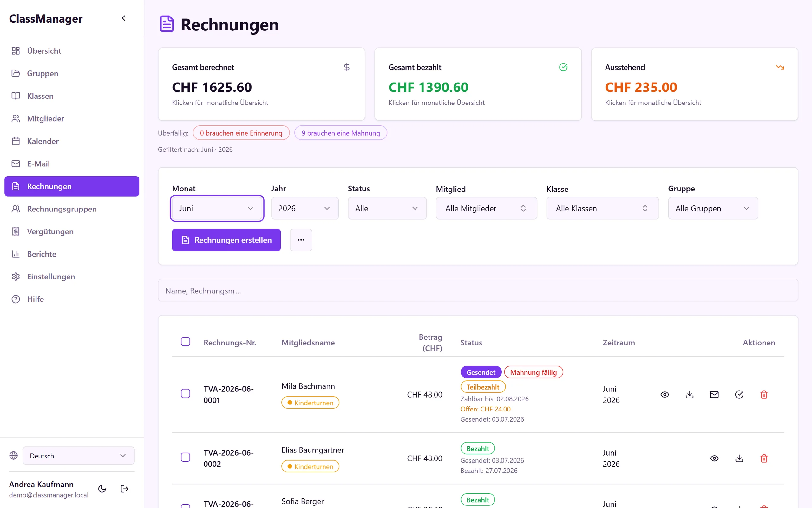Click the name Sofia Berger
812x508 pixels.
click(x=303, y=501)
